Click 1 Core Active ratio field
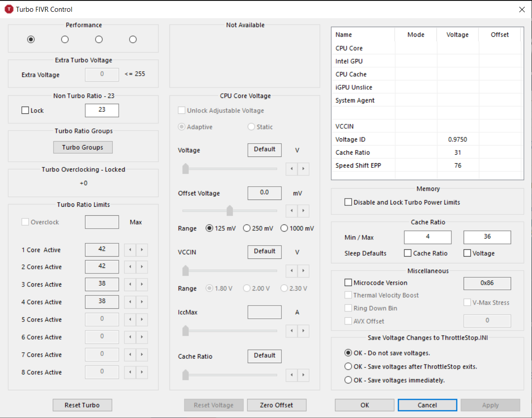The width and height of the screenshot is (532, 418). click(102, 250)
